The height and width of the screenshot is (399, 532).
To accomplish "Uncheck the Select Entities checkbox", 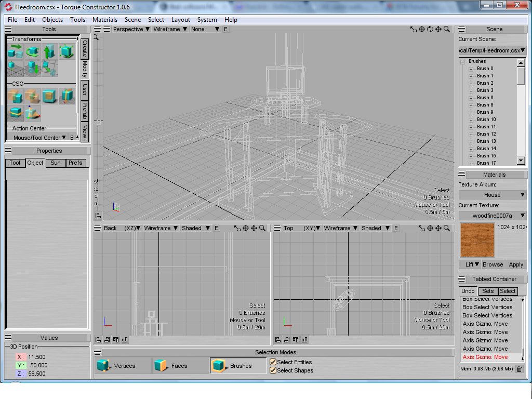I will (x=273, y=362).
